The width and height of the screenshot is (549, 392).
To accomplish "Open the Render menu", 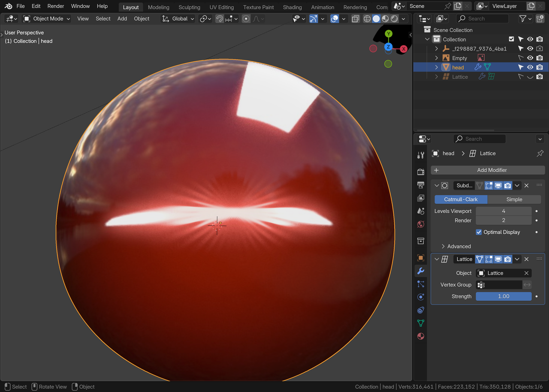I will pos(56,6).
